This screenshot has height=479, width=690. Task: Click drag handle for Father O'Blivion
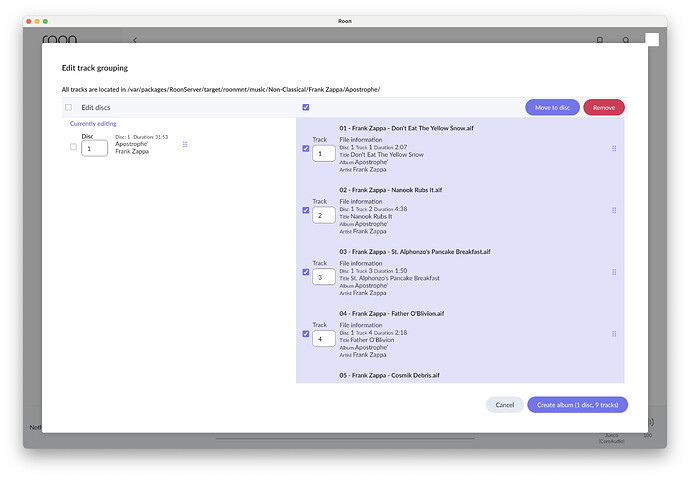614,334
